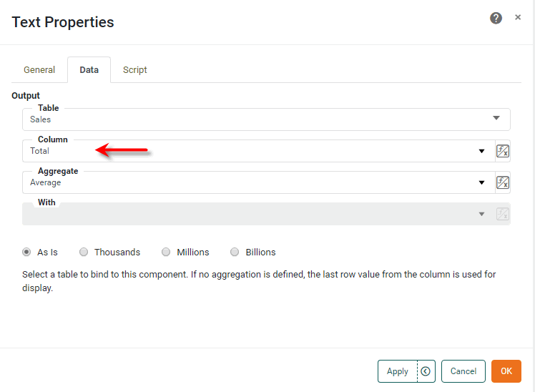
Task: Select the Thousands radio button
Action: (84, 252)
